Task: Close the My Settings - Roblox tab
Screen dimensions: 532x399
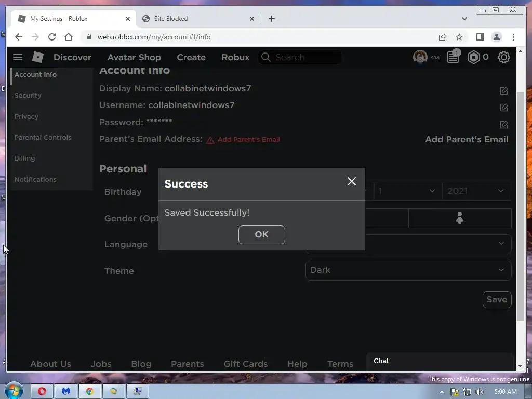Action: pos(128,19)
